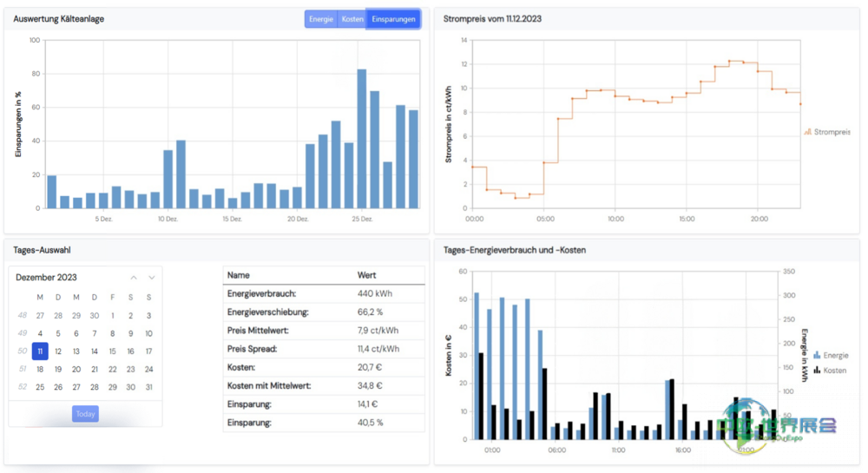This screenshot has height=473, width=868.
Task: Click the up chevron in the calendar header
Action: click(134, 278)
